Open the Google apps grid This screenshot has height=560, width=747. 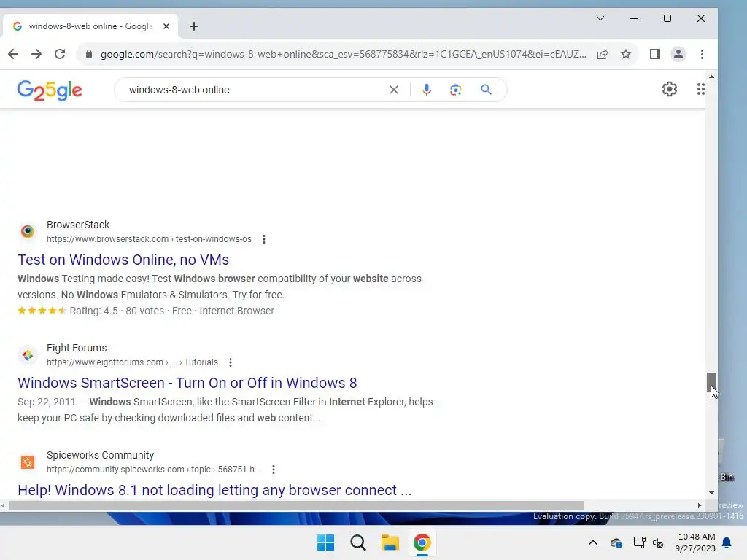pos(700,89)
